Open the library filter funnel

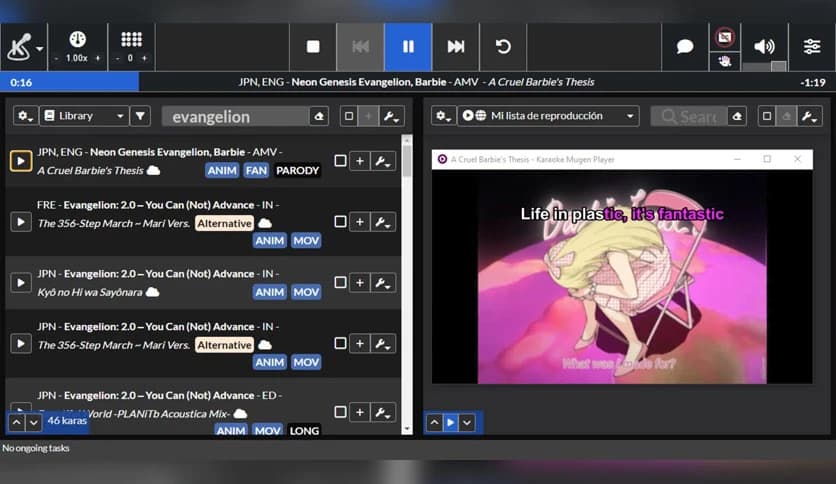(140, 116)
